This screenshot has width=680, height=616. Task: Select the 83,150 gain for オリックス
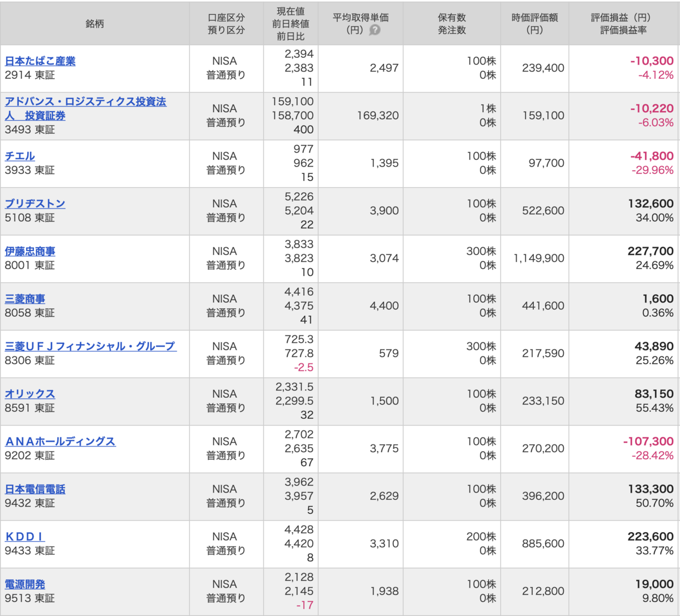point(654,394)
